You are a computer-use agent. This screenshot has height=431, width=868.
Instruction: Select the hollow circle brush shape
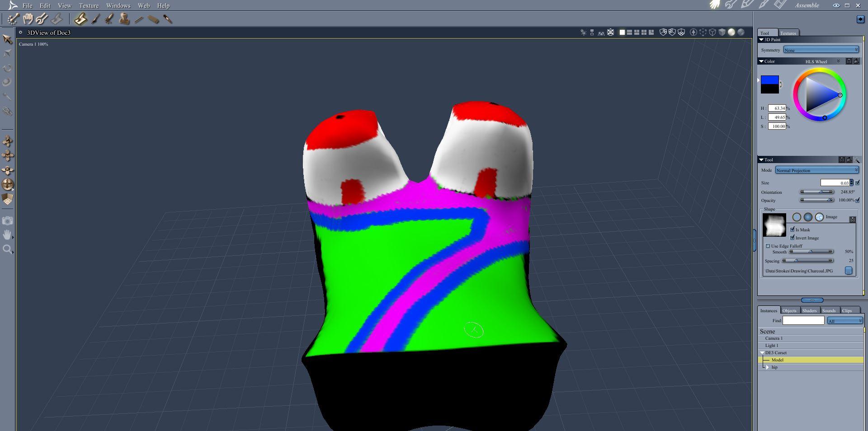pyautogui.click(x=797, y=217)
